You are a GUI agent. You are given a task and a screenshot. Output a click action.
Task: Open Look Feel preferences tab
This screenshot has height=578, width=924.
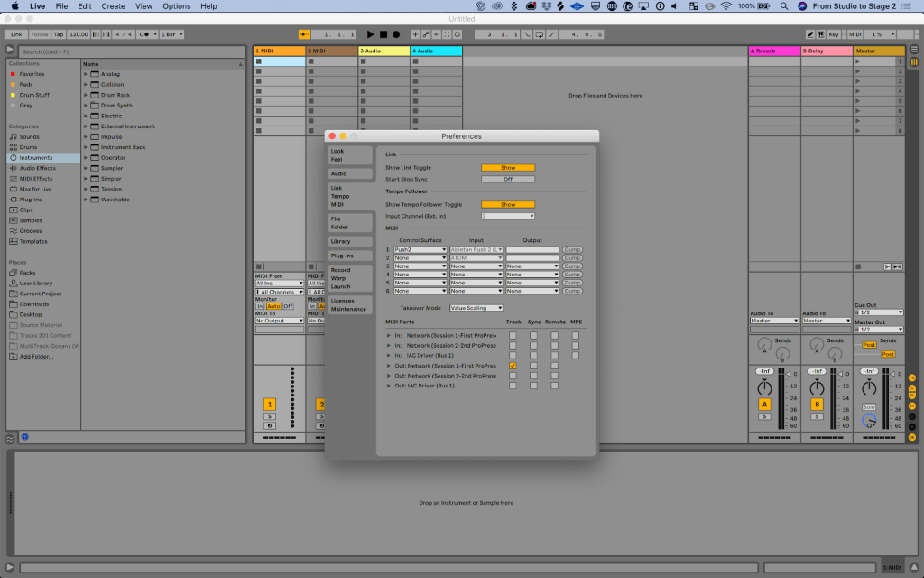click(350, 155)
